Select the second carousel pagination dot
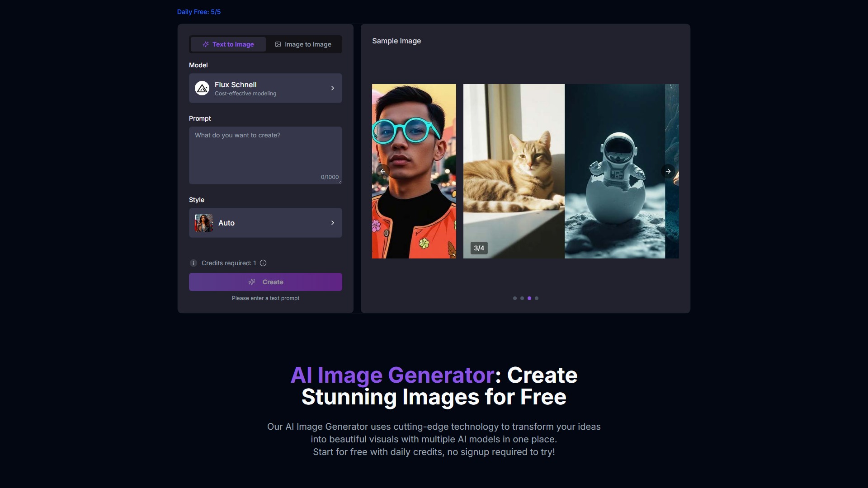868x488 pixels. 522,298
